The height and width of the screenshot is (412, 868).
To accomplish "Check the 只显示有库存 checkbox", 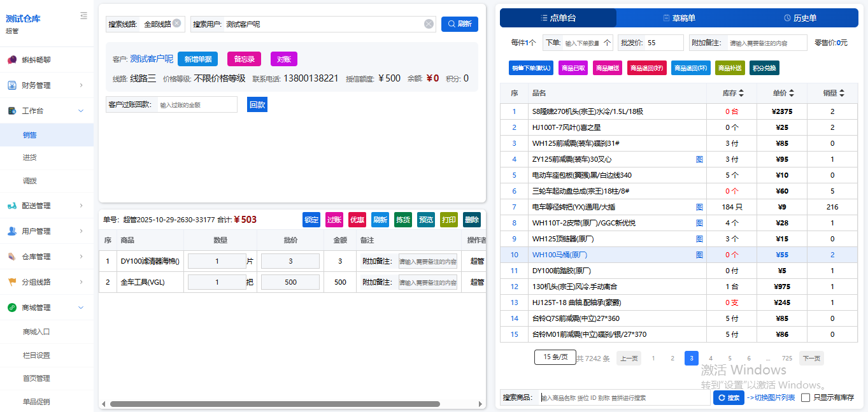I will click(806, 398).
